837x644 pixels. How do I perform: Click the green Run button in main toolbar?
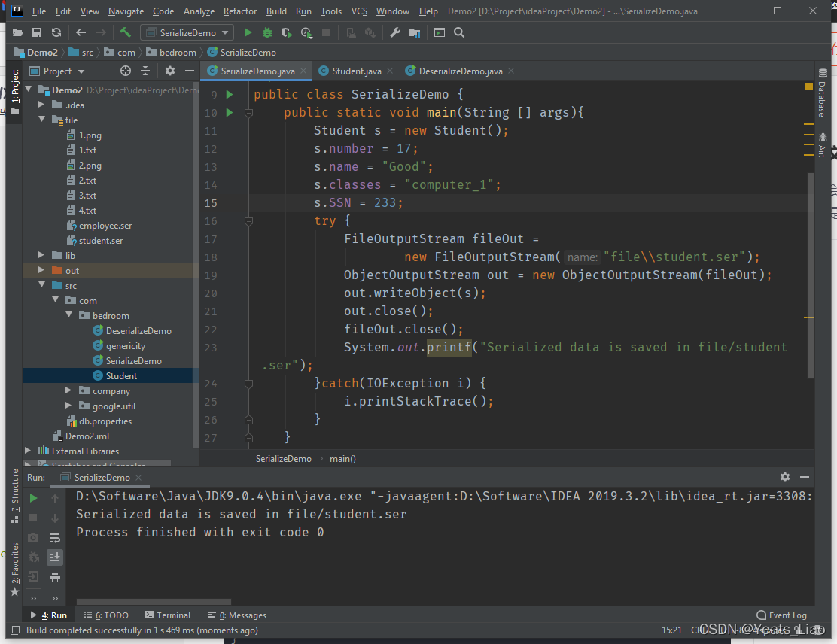point(248,32)
